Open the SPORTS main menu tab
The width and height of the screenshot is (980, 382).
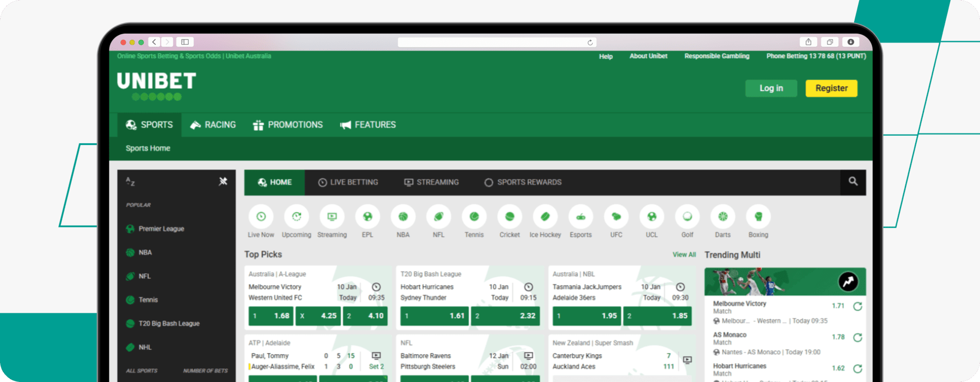coord(149,125)
